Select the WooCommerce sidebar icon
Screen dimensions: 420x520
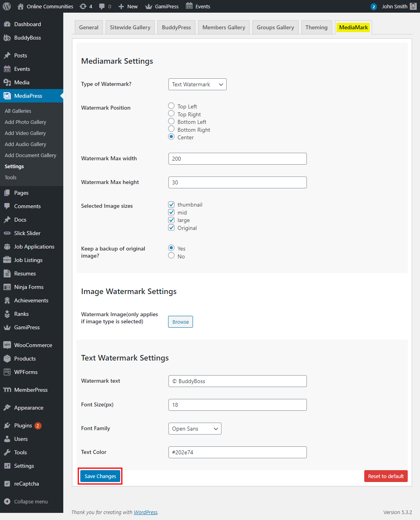(x=7, y=345)
